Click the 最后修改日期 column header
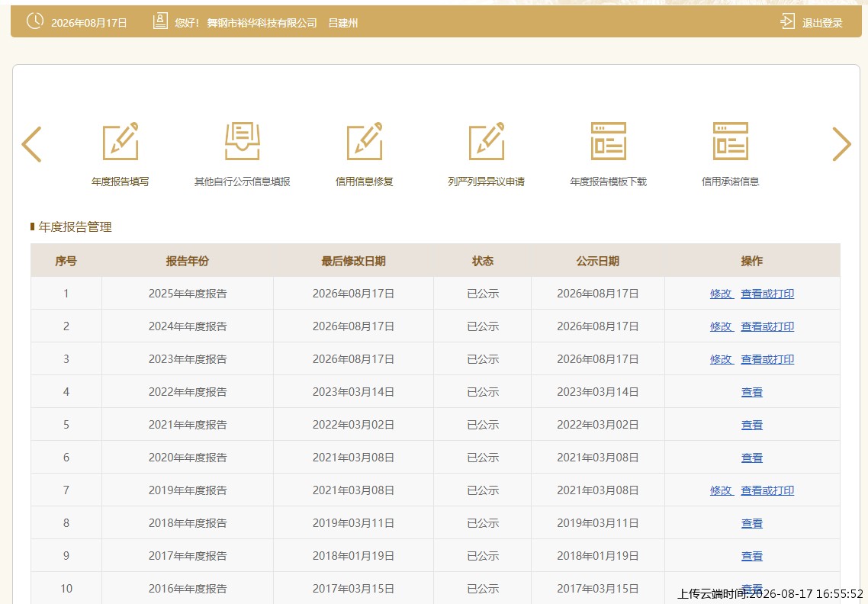Viewport: 868px width, 604px height. (353, 261)
